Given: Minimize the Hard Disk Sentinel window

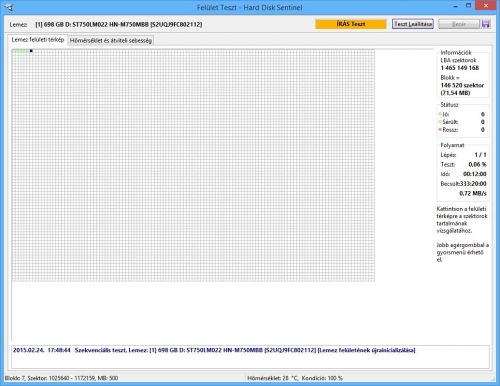Looking at the screenshot, I should point(455,6).
